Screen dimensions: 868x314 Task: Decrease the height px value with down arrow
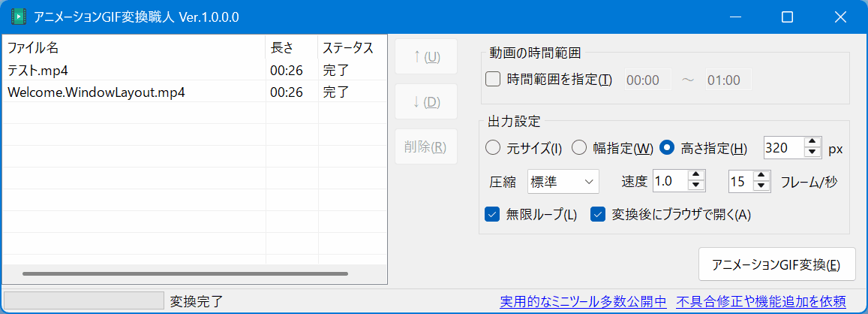(811, 152)
